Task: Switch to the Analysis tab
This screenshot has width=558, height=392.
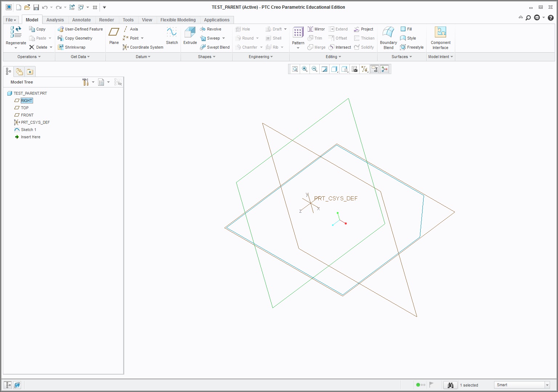Action: [x=55, y=20]
